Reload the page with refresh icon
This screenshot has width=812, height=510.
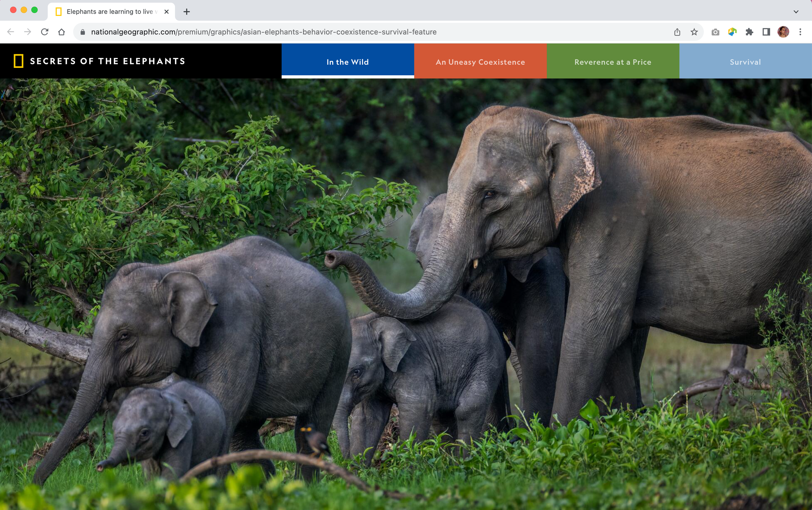pyautogui.click(x=44, y=32)
